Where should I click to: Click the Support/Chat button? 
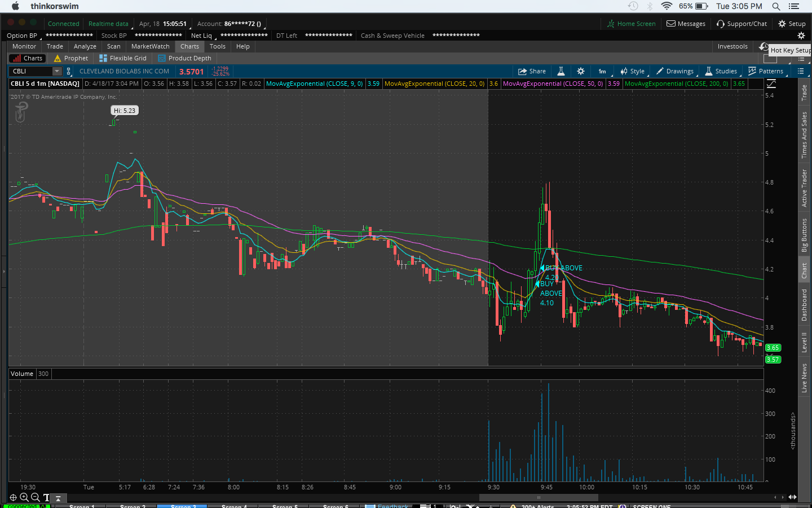click(742, 24)
